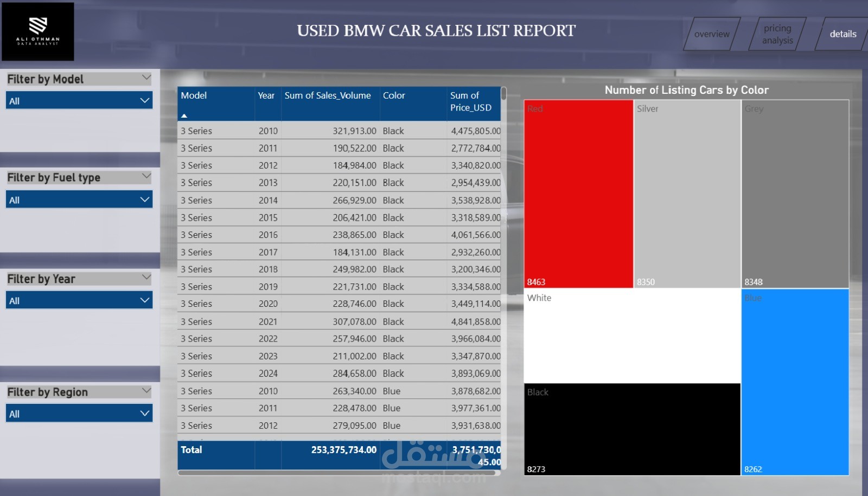Screen dimensions: 868x496
Task: Select the 253,375,734.00 total sales value
Action: pyautogui.click(x=344, y=449)
